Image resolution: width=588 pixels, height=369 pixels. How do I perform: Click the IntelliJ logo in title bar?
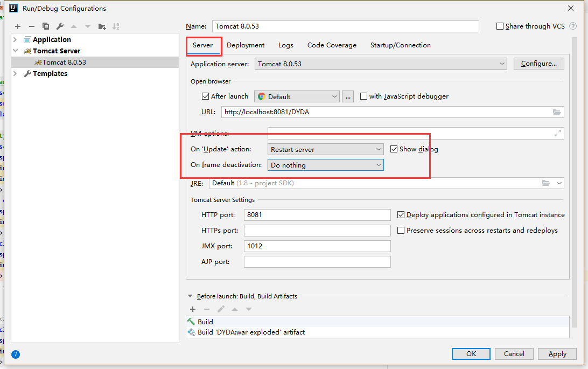tap(13, 8)
